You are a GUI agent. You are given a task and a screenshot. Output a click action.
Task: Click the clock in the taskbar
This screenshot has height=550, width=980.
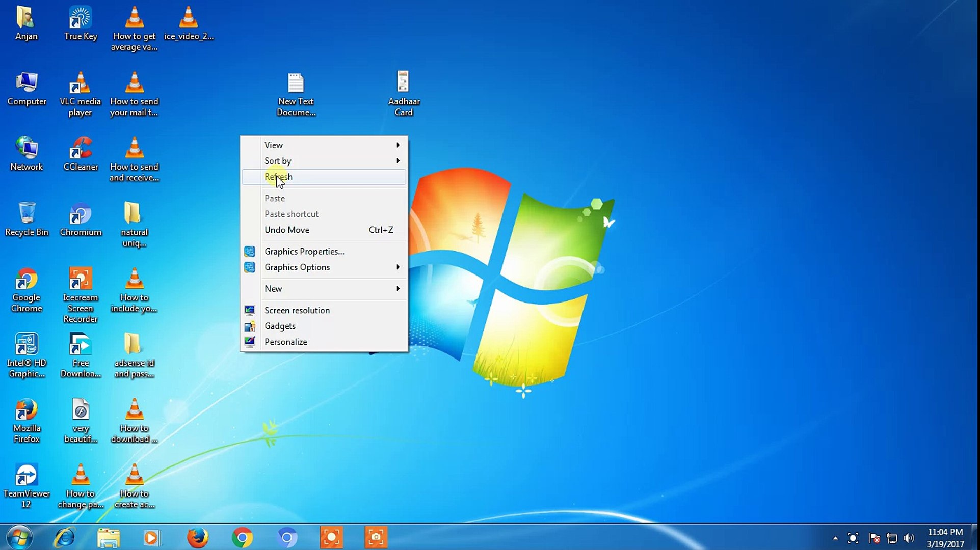point(946,537)
